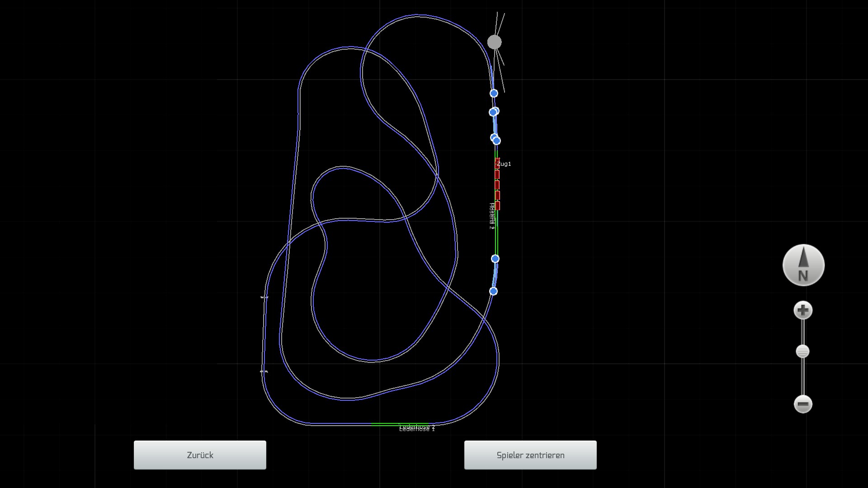Click the middle red wagon of Zug1
Viewport: 868px width, 488px height.
click(x=497, y=185)
